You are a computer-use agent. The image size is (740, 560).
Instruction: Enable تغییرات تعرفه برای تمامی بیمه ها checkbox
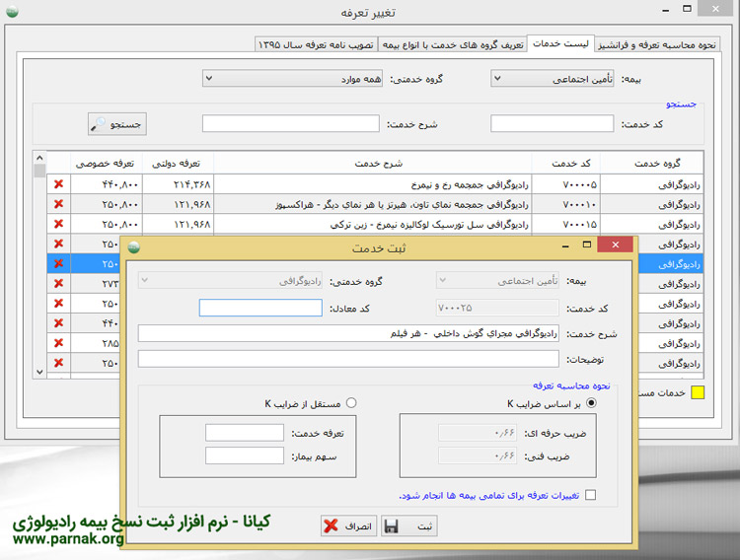point(590,496)
